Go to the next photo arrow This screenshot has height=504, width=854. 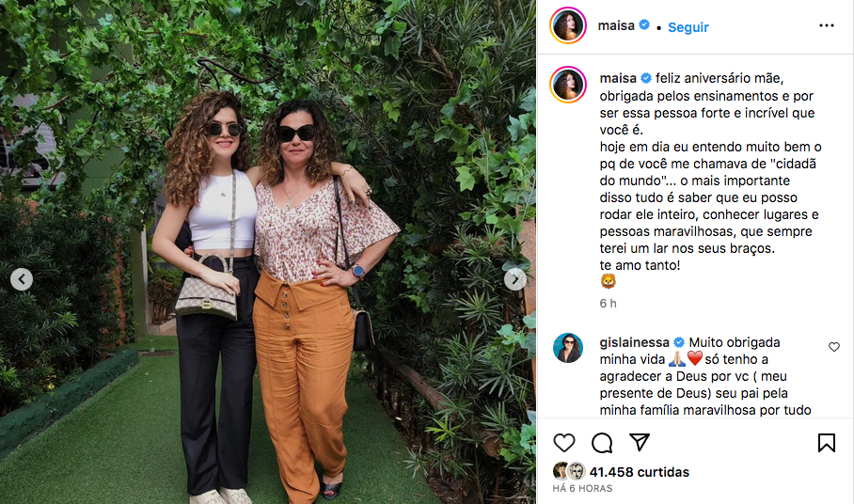(514, 280)
